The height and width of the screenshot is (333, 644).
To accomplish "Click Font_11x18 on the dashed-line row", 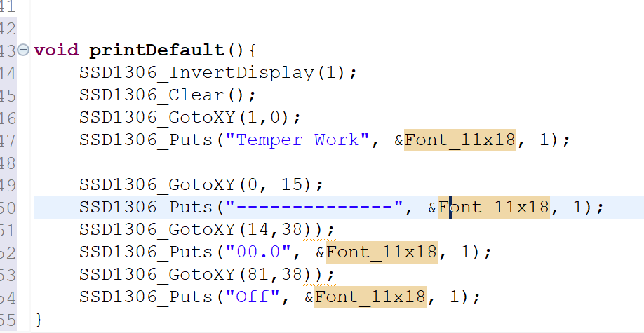I will (494, 207).
